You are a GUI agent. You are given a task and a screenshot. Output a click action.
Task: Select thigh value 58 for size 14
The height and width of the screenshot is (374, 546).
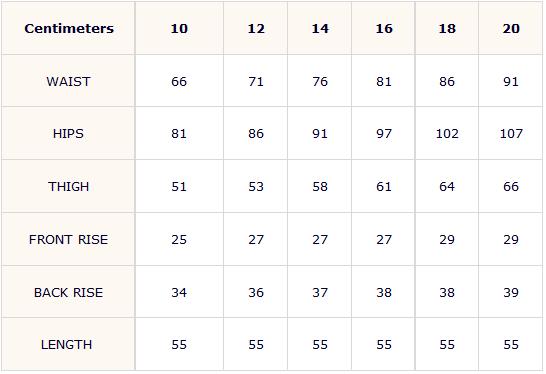click(320, 187)
